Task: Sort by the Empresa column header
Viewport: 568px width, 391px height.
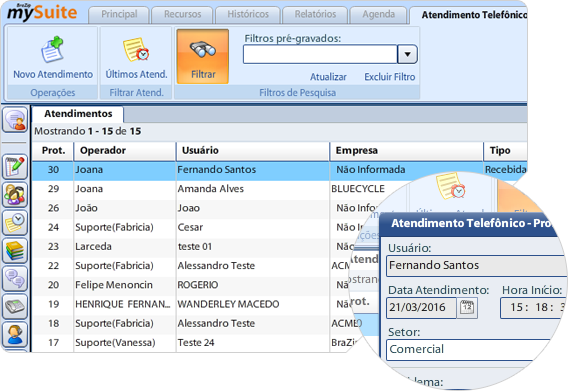Action: pyautogui.click(x=406, y=151)
